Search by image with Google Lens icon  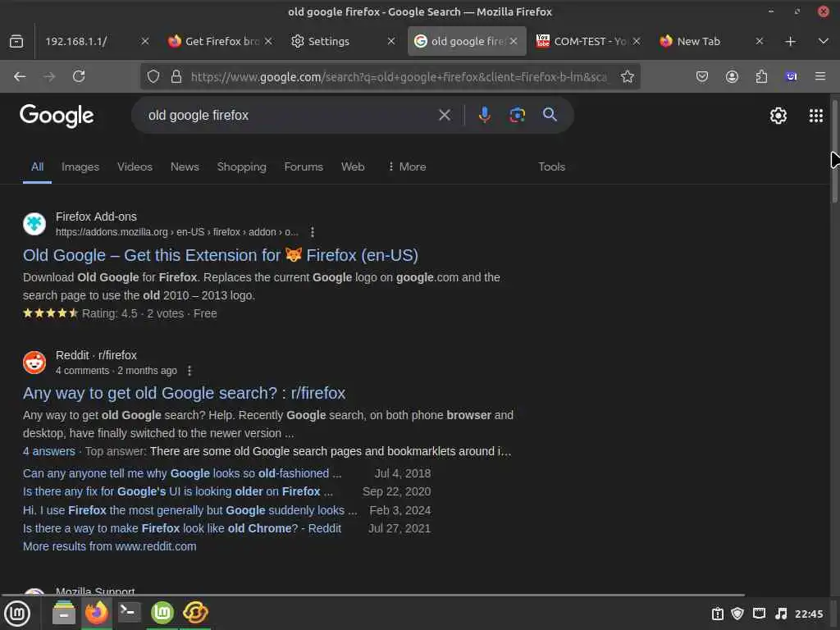point(517,115)
